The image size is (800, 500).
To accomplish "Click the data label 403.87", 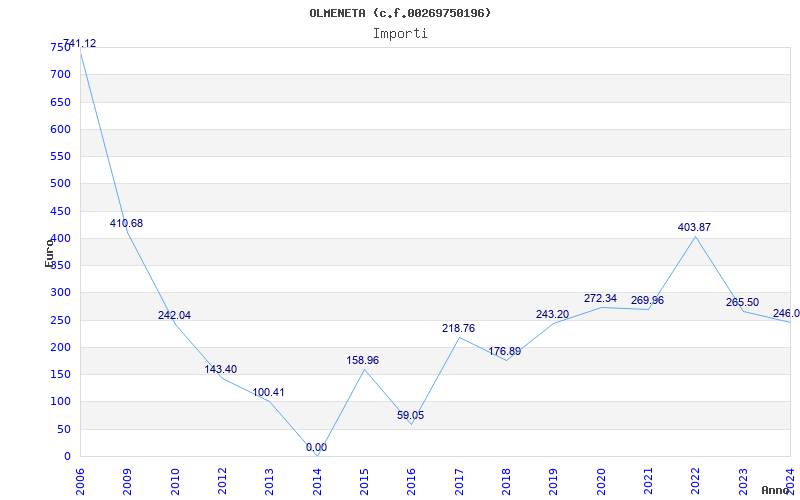I will [694, 228].
